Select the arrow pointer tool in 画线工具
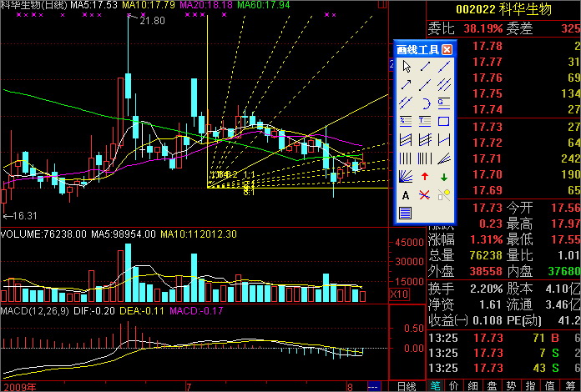This screenshot has width=581, height=392. (x=407, y=66)
